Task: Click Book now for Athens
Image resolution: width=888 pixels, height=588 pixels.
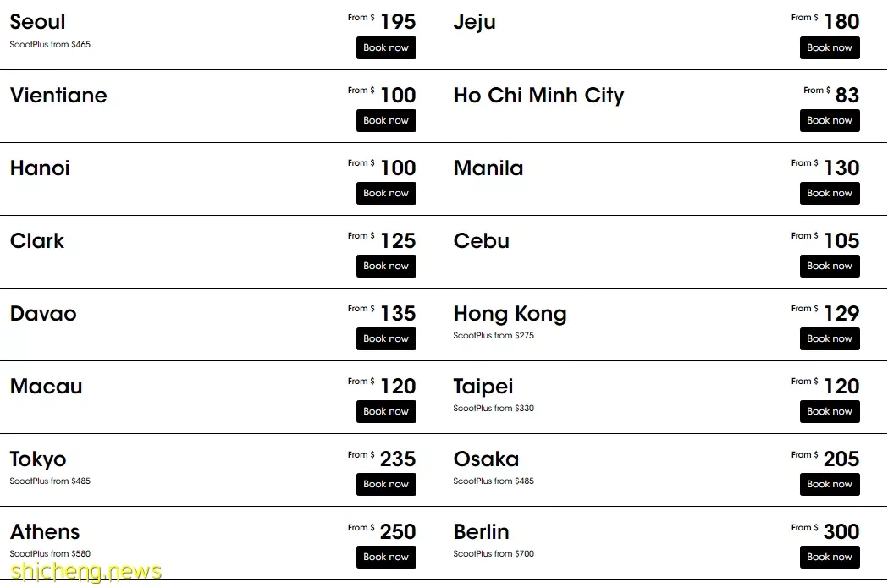Action: pos(386,557)
